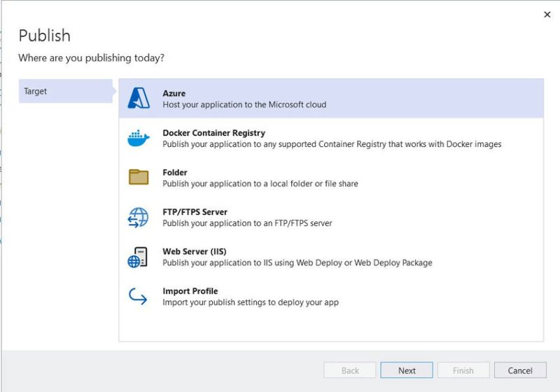Choose Docker Container Registry option
The height and width of the screenshot is (392, 560).
point(331,138)
